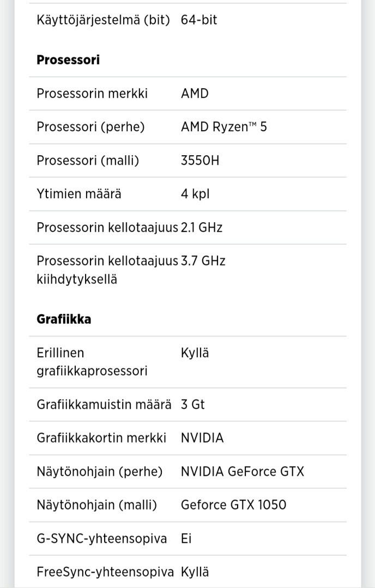This screenshot has height=588, width=375.
Task: Click the G-SYNC-yhteensopiva label
Action: click(x=102, y=538)
